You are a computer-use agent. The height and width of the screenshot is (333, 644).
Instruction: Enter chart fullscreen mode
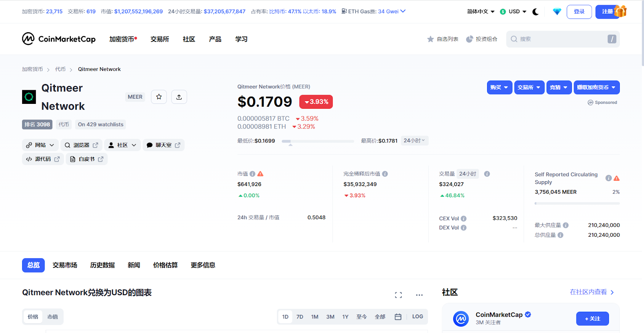tap(398, 295)
